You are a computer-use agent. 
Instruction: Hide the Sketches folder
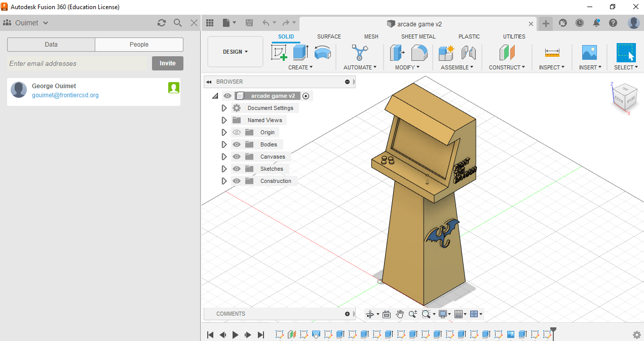coord(237,169)
